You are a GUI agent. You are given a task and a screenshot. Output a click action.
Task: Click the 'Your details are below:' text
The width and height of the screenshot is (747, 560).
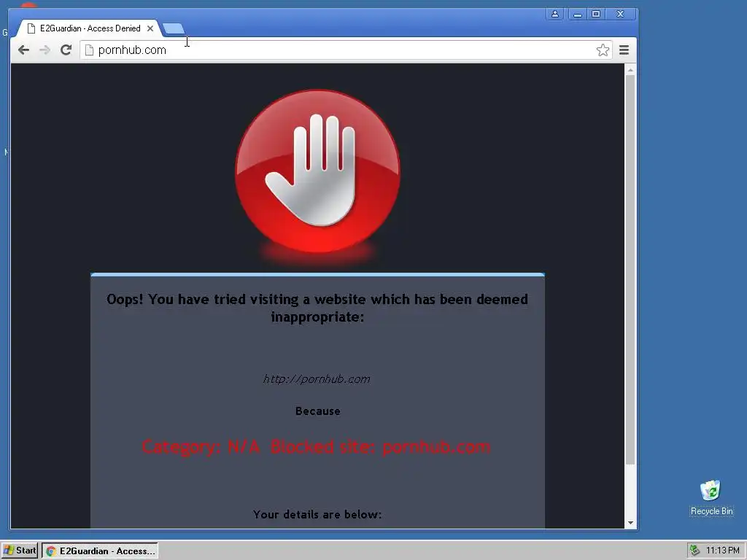coord(317,514)
